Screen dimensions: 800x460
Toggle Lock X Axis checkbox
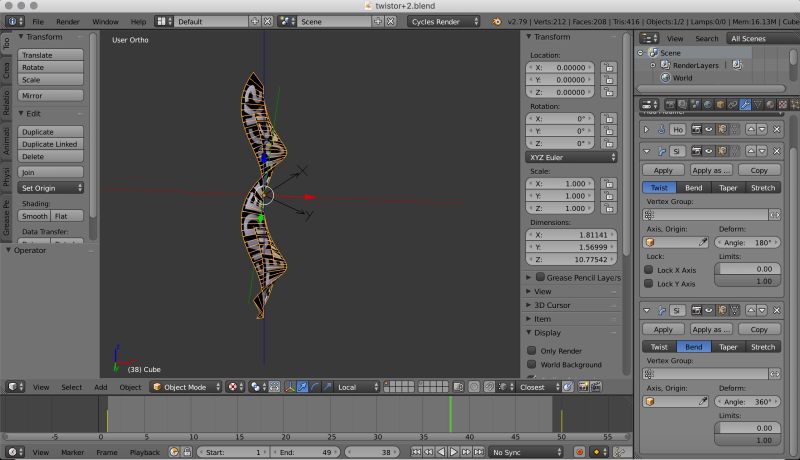[x=648, y=270]
